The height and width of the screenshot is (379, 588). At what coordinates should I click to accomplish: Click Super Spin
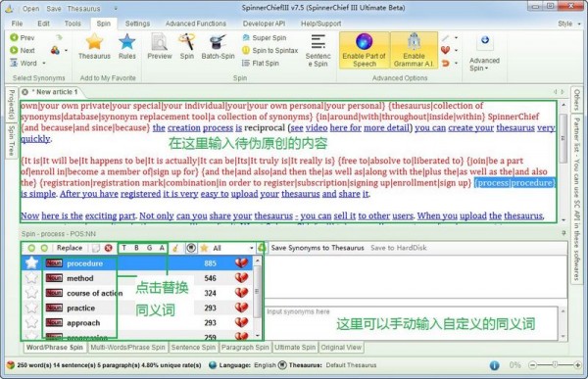click(265, 37)
